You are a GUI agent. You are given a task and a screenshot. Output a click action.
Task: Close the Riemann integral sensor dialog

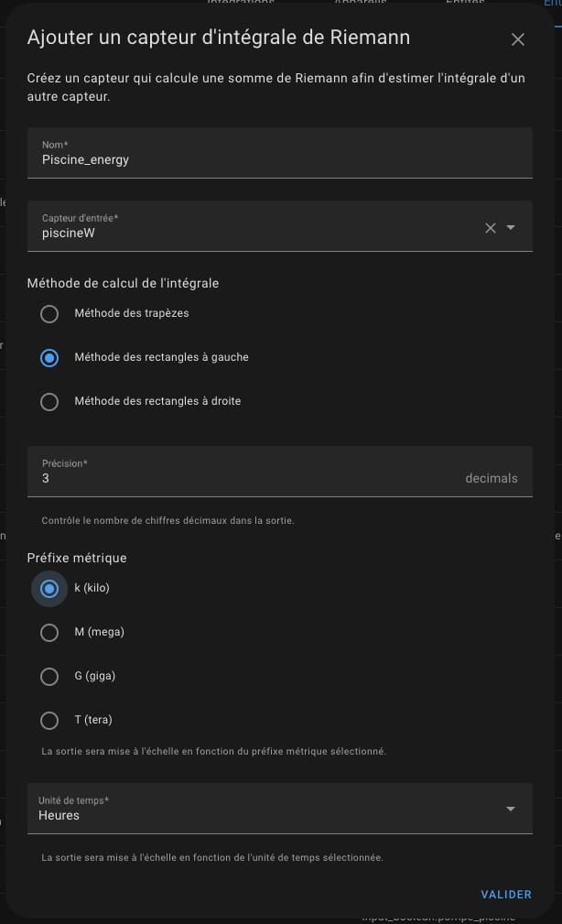pos(518,39)
